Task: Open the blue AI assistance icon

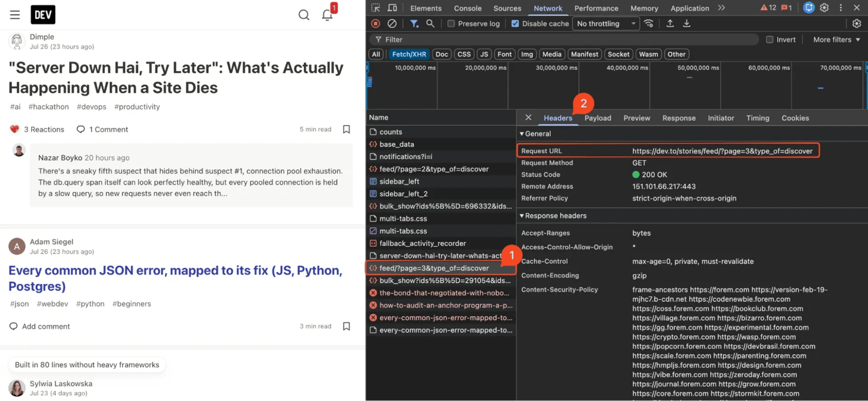Action: coord(808,8)
